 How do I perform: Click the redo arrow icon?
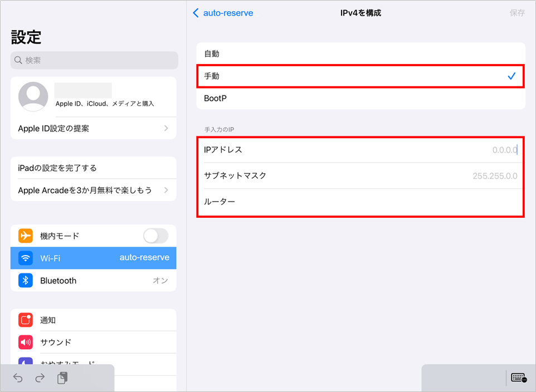pos(40,378)
